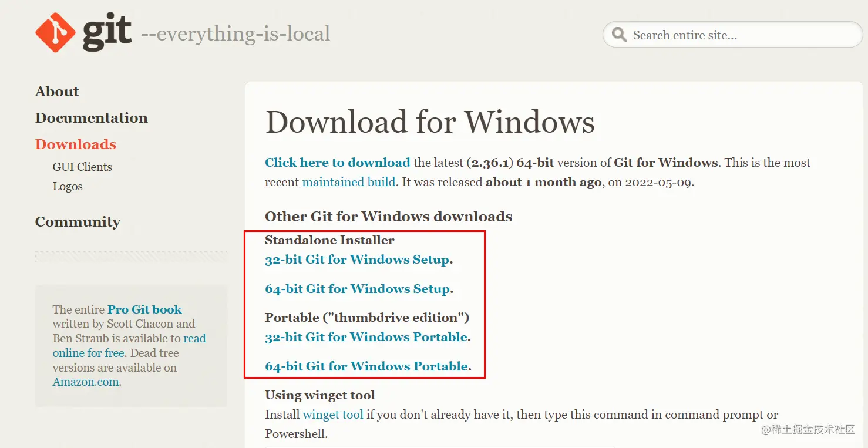Open the Community section
This screenshot has width=868, height=448.
(x=78, y=222)
